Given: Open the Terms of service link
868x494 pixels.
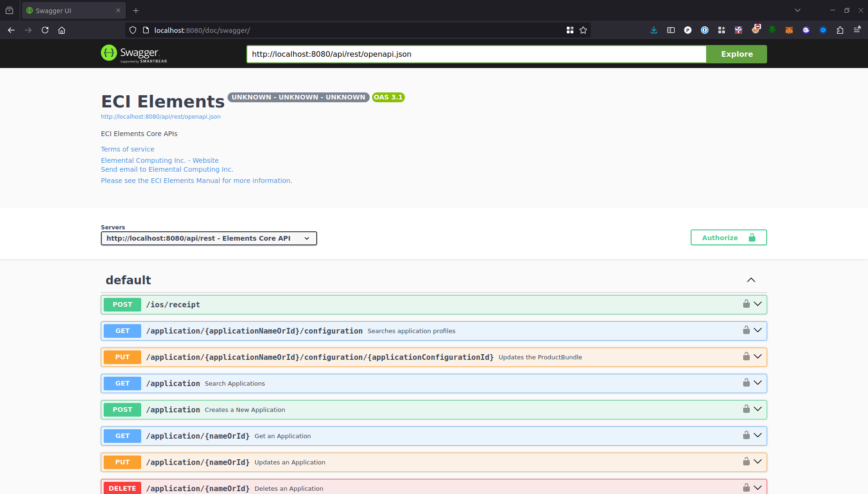Looking at the screenshot, I should 128,149.
